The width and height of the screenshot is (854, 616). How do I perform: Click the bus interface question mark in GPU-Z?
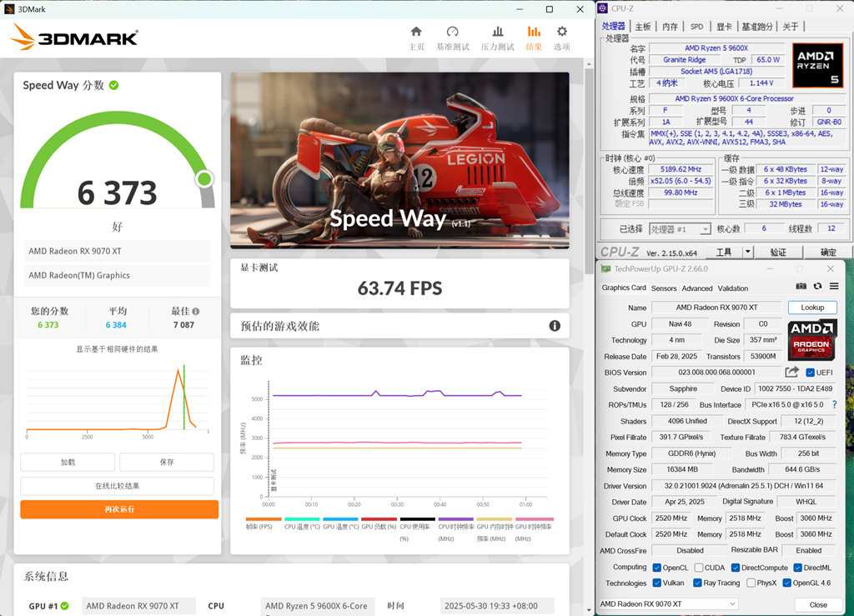(x=834, y=404)
